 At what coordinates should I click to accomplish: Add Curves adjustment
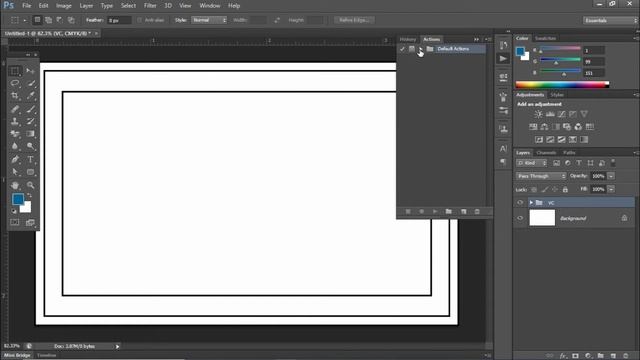[562, 114]
